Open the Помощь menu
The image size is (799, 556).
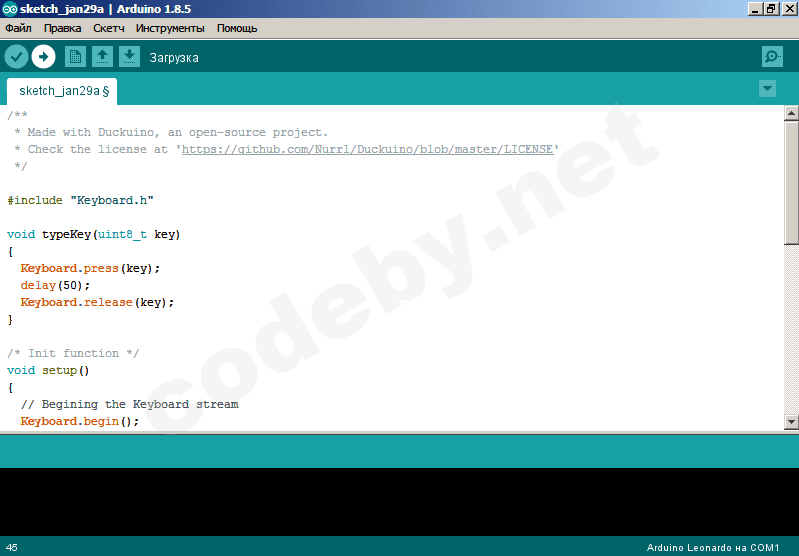(237, 28)
